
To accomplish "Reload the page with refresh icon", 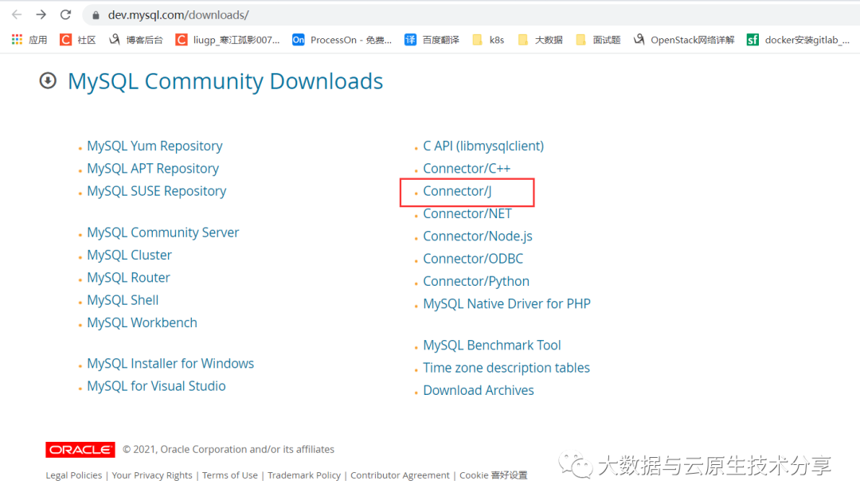I will coord(65,15).
